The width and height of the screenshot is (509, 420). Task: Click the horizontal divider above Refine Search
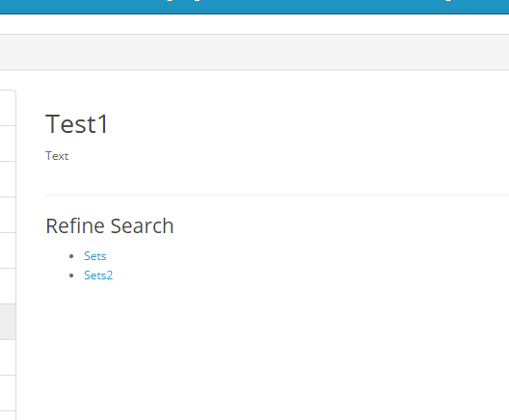coord(278,195)
